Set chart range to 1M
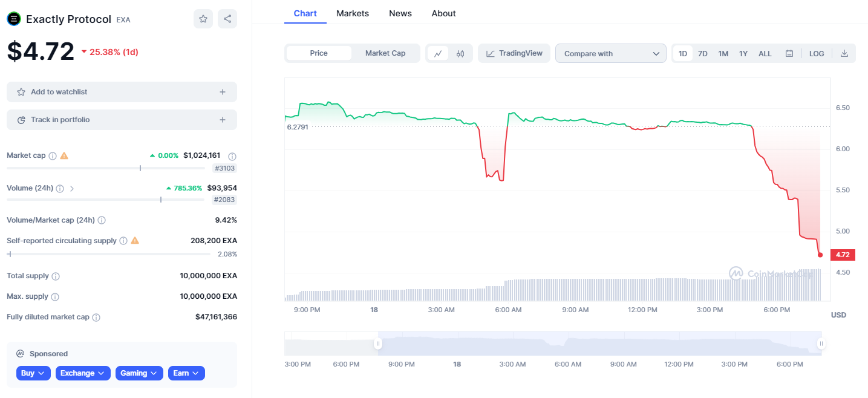 click(x=723, y=53)
